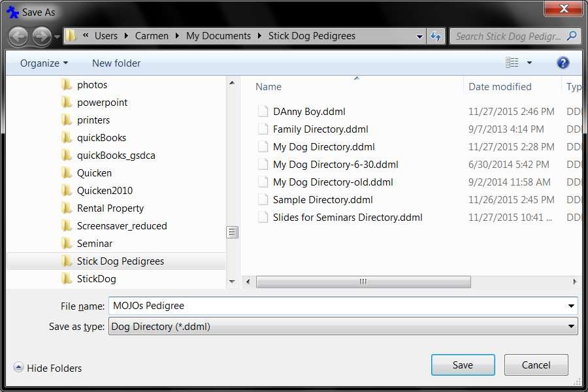Image resolution: width=588 pixels, height=392 pixels.
Task: Refresh the folder view with the refresh icon
Action: point(435,36)
